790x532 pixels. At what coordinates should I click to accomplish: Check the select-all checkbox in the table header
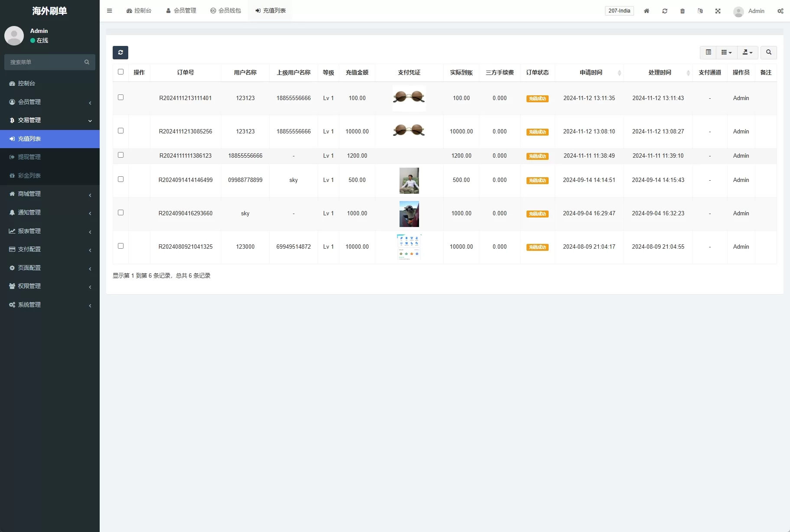click(120, 72)
